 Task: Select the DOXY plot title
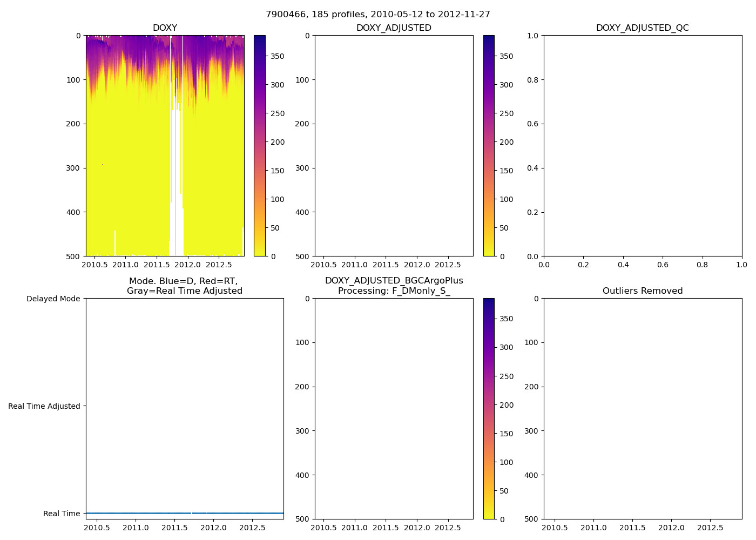(x=165, y=28)
